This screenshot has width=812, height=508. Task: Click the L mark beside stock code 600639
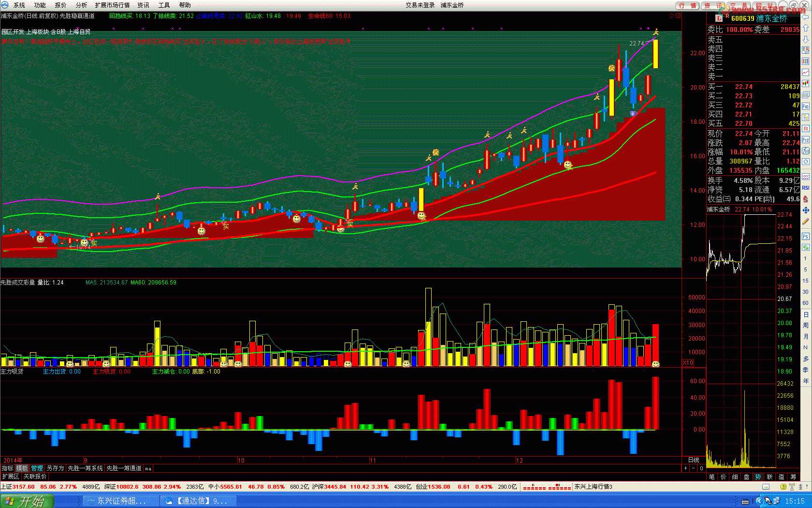coord(719,18)
